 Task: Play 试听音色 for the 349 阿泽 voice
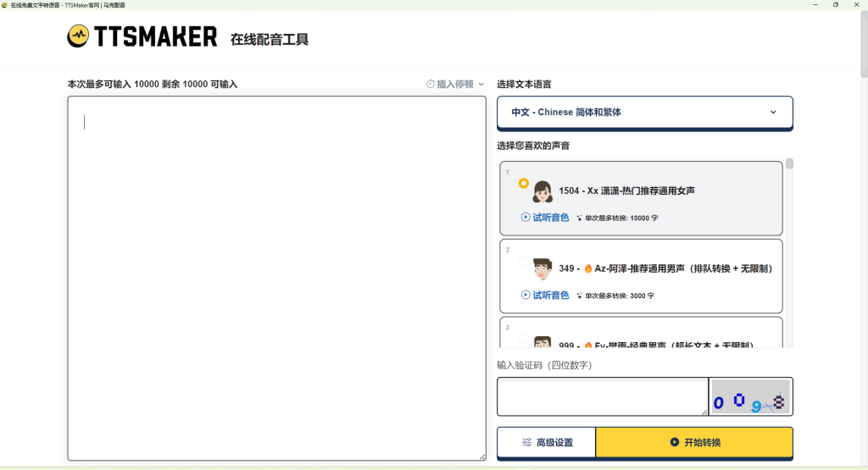click(545, 296)
